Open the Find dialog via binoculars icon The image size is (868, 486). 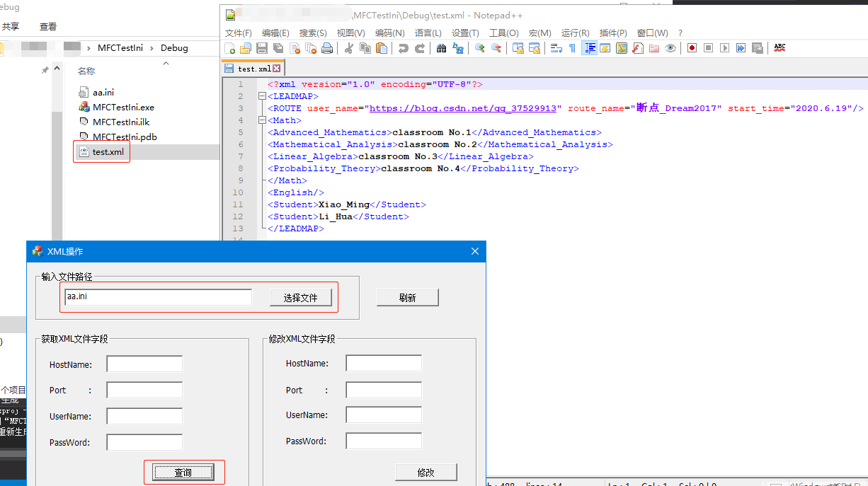[440, 47]
